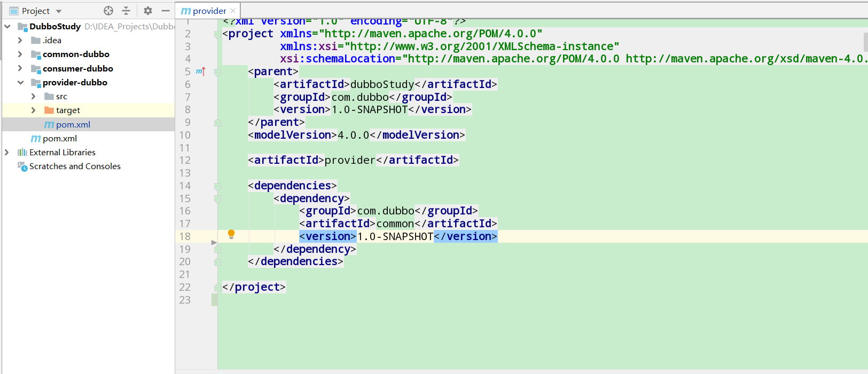Select the DubboStudy project root
The width and height of the screenshot is (868, 374).
pos(55,26)
